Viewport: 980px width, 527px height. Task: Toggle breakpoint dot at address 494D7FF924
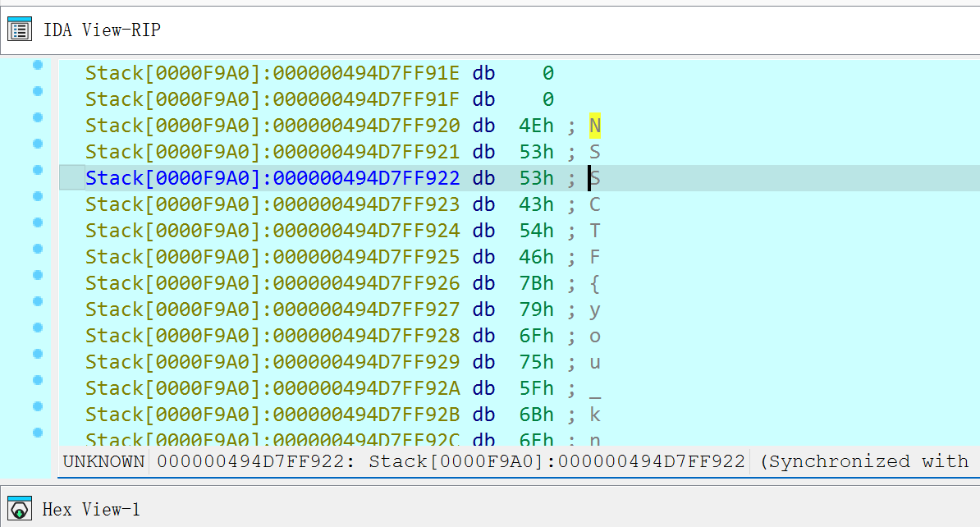[x=38, y=222]
